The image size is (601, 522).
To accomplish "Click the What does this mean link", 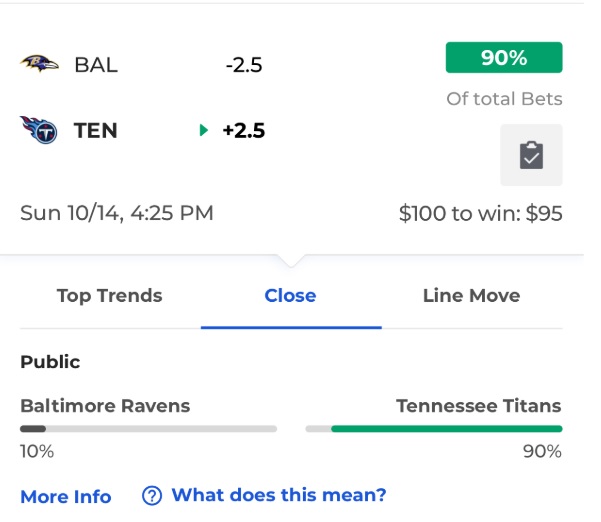I will (279, 495).
